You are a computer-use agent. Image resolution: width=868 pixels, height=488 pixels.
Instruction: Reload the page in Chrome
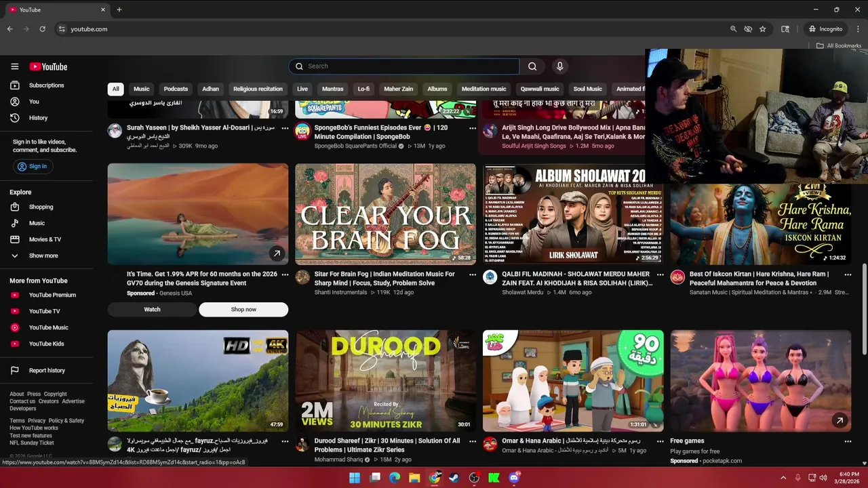[42, 29]
